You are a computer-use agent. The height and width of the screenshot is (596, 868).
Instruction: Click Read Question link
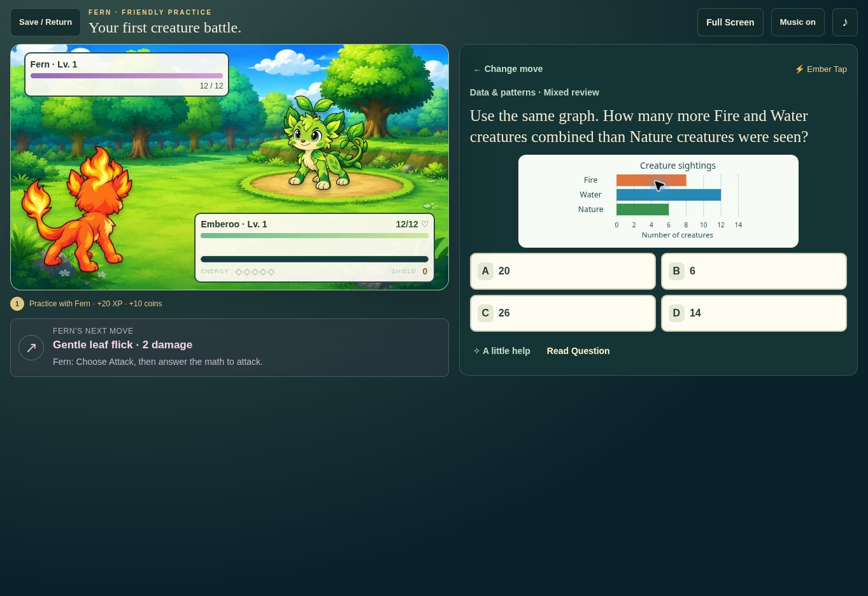(x=578, y=351)
